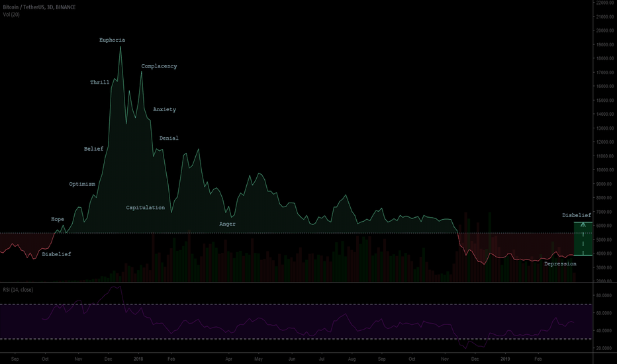Click the 15000.00 price axis label
This screenshot has height=364, width=617.
(605, 101)
